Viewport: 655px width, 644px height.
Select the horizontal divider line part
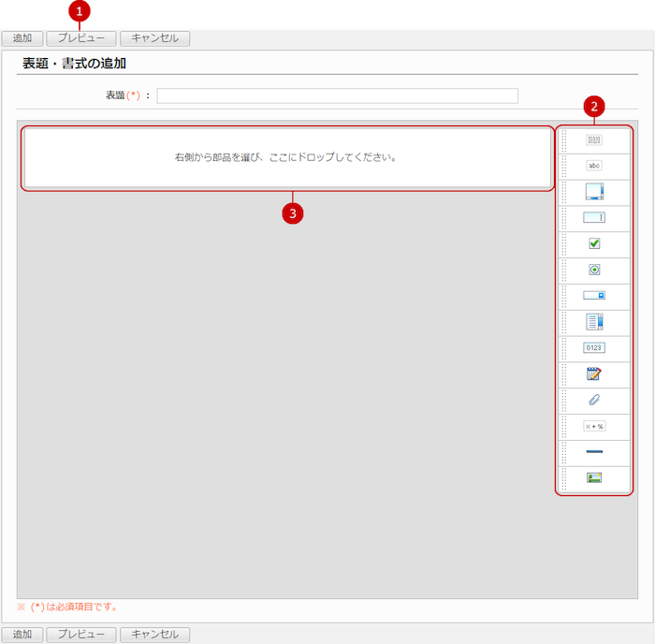click(594, 452)
